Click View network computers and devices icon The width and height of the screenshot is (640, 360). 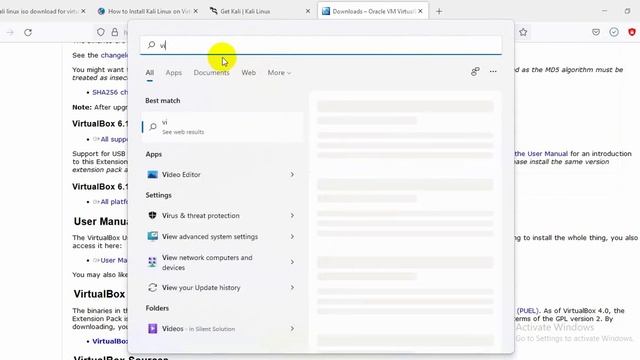152,262
